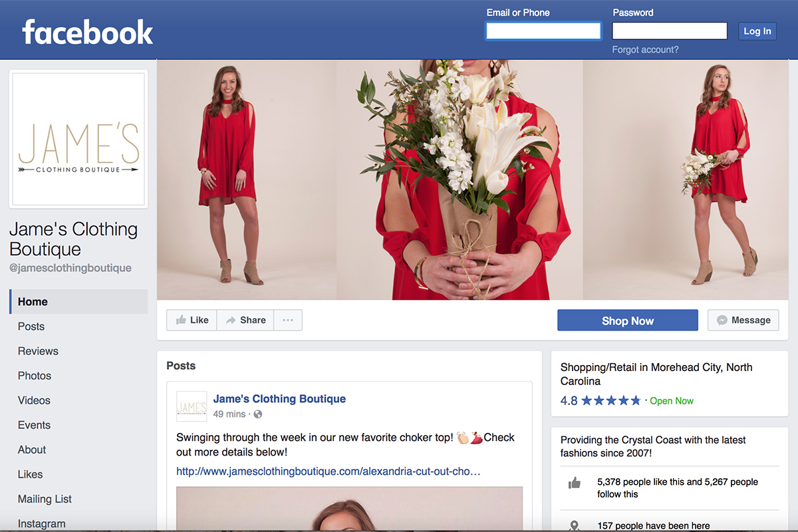Click the Shop Now button
The width and height of the screenshot is (798, 532).
pyautogui.click(x=628, y=321)
